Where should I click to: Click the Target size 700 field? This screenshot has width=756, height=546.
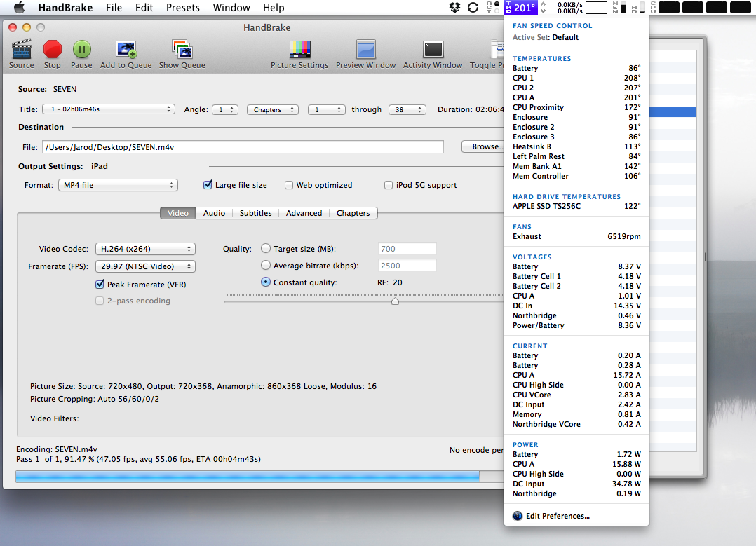(x=407, y=249)
